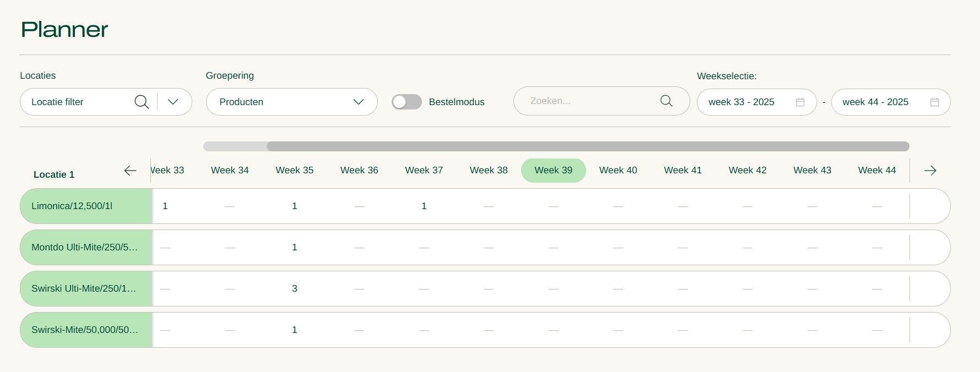
Task: Select the highlighted Week 39 header
Action: [x=554, y=171]
